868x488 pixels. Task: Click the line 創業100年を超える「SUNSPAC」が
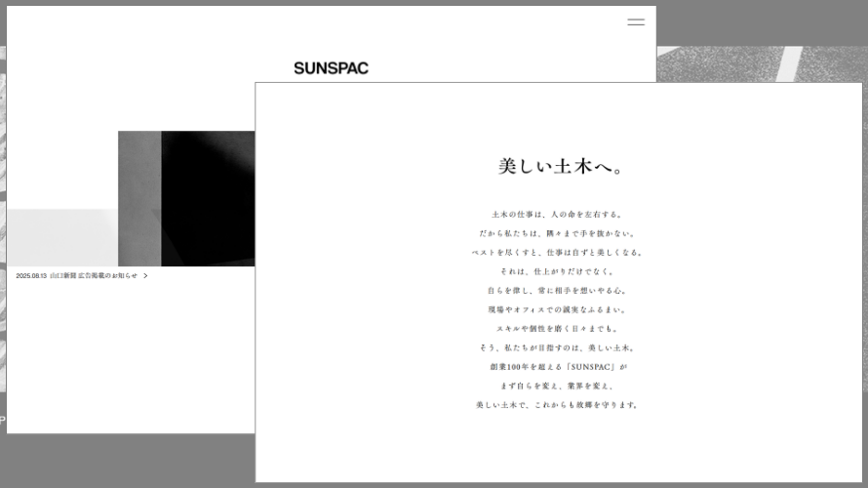coord(559,367)
